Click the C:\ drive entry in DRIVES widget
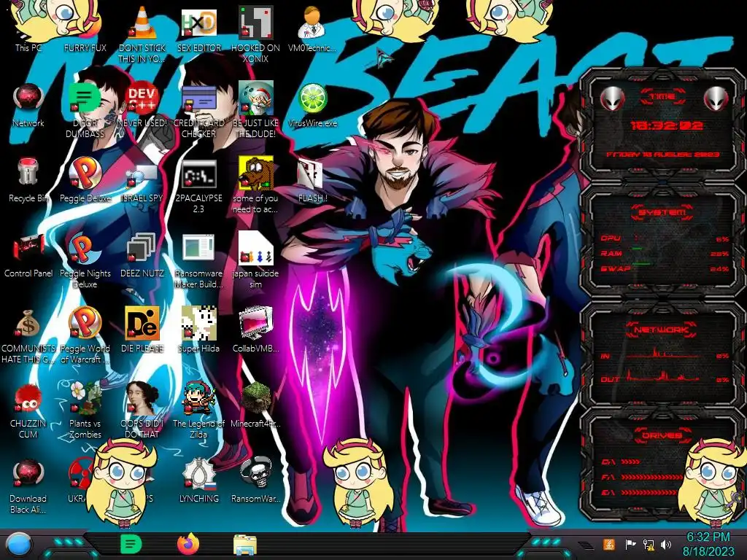The height and width of the screenshot is (560, 747). (x=621, y=462)
